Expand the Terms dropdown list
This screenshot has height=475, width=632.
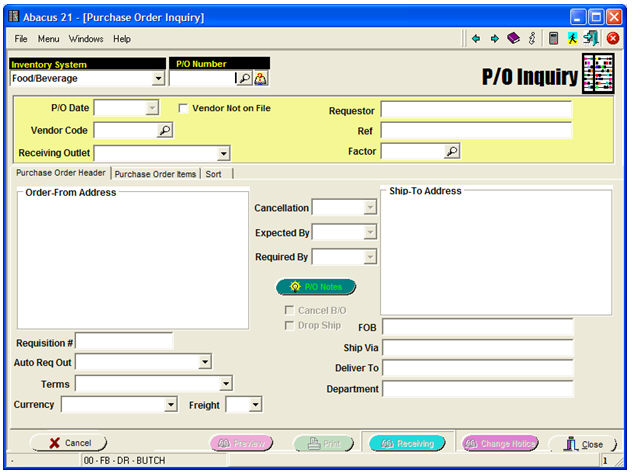click(225, 384)
